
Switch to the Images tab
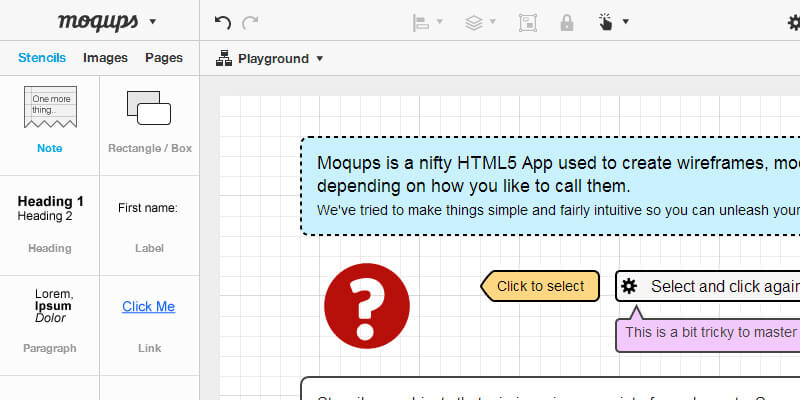(x=105, y=58)
